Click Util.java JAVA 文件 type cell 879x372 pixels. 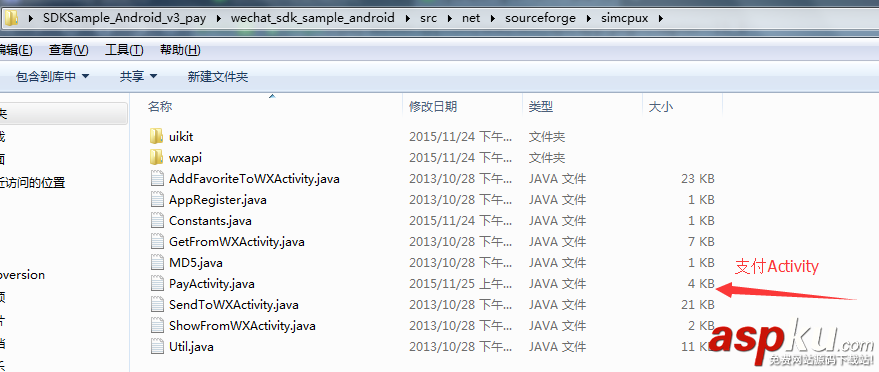click(557, 346)
